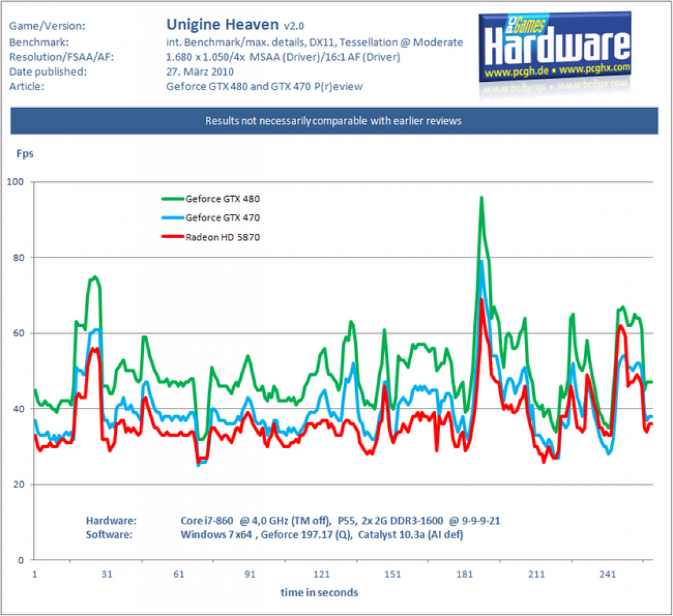Click the green Geforce GTX 480 legend line
Image resolution: width=673 pixels, height=616 pixels.
tap(173, 199)
